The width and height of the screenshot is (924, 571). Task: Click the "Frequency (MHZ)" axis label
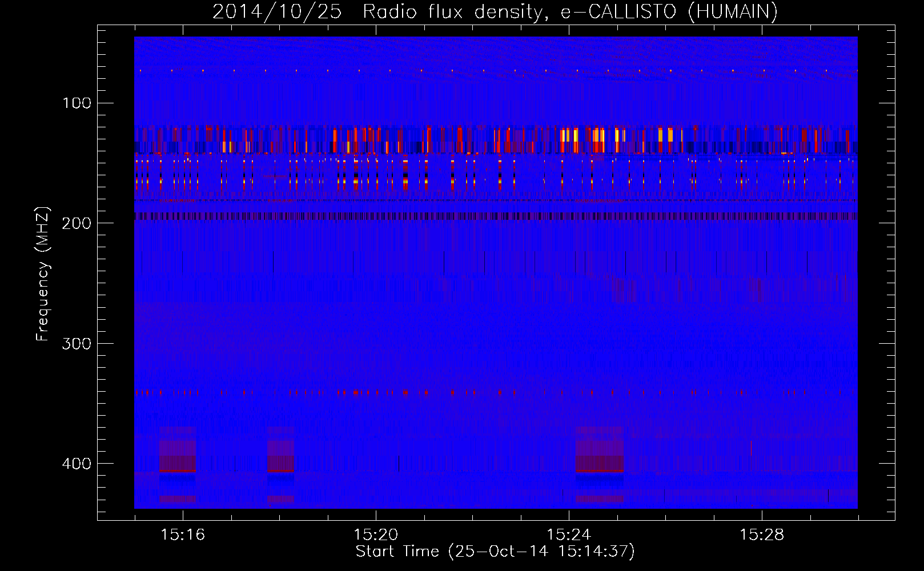[43, 274]
